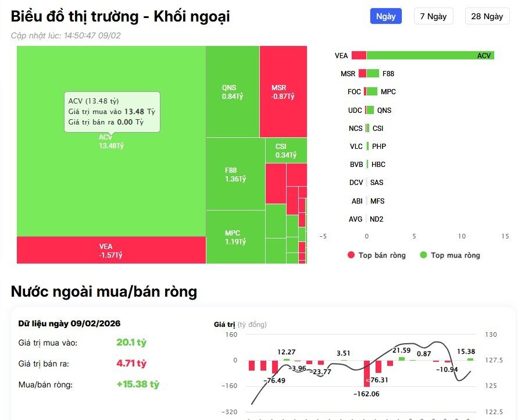Select the red MSR tile showing -0.87Tỷ
Image resolution: width=518 pixels, height=420 pixels.
click(283, 90)
